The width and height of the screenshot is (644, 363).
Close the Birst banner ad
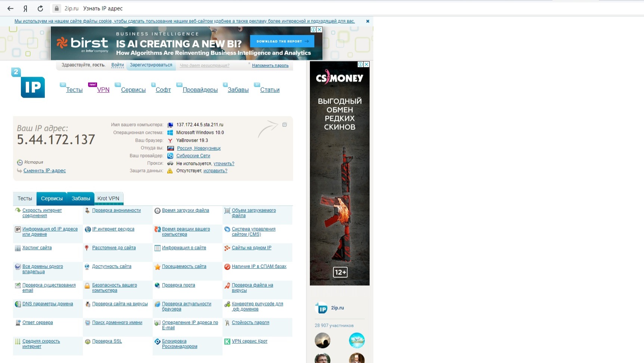point(319,30)
